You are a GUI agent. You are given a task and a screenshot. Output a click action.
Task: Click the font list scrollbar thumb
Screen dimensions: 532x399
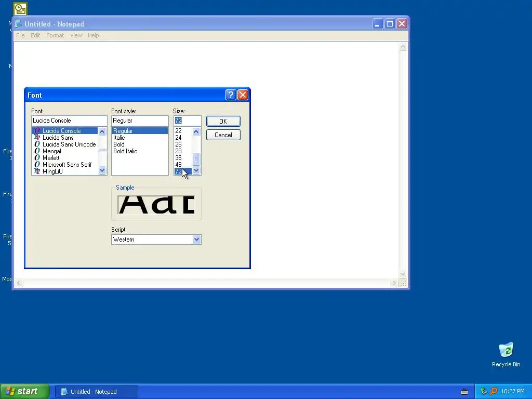(102, 150)
